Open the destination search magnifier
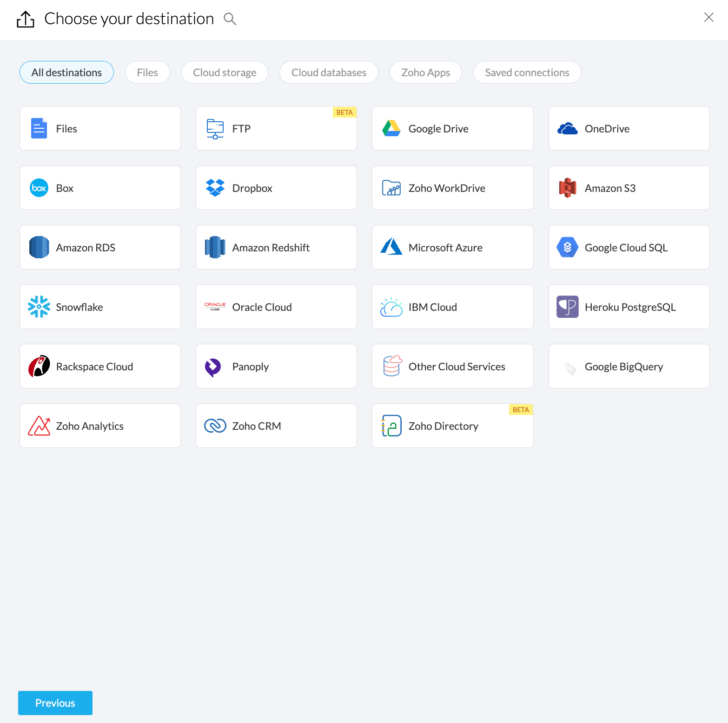This screenshot has width=728, height=723. point(230,19)
